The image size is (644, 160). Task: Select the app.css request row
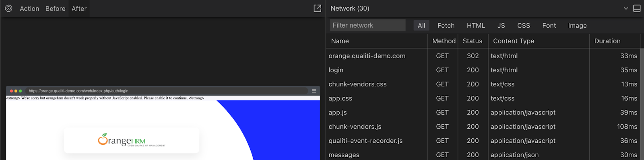pos(483,98)
